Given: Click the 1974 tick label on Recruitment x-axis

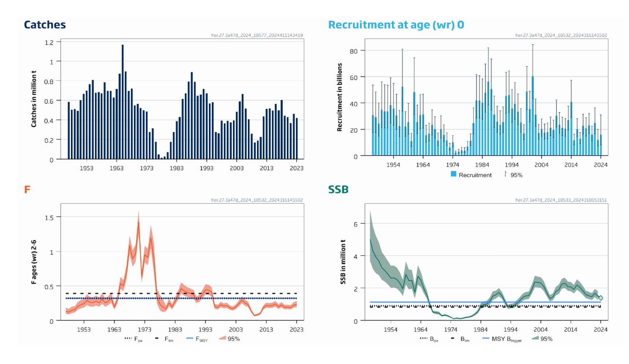Looking at the screenshot, I should coord(452,165).
